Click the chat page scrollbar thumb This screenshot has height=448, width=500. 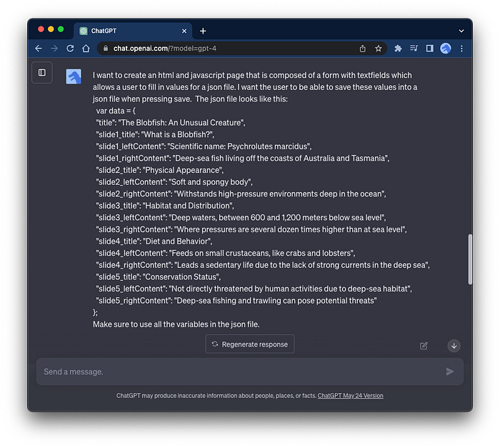(x=470, y=259)
